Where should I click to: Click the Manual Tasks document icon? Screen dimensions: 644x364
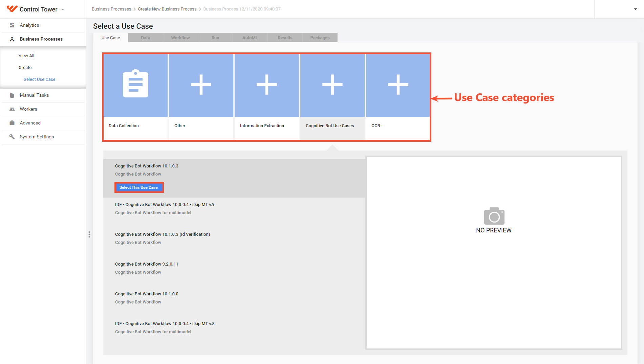click(12, 95)
